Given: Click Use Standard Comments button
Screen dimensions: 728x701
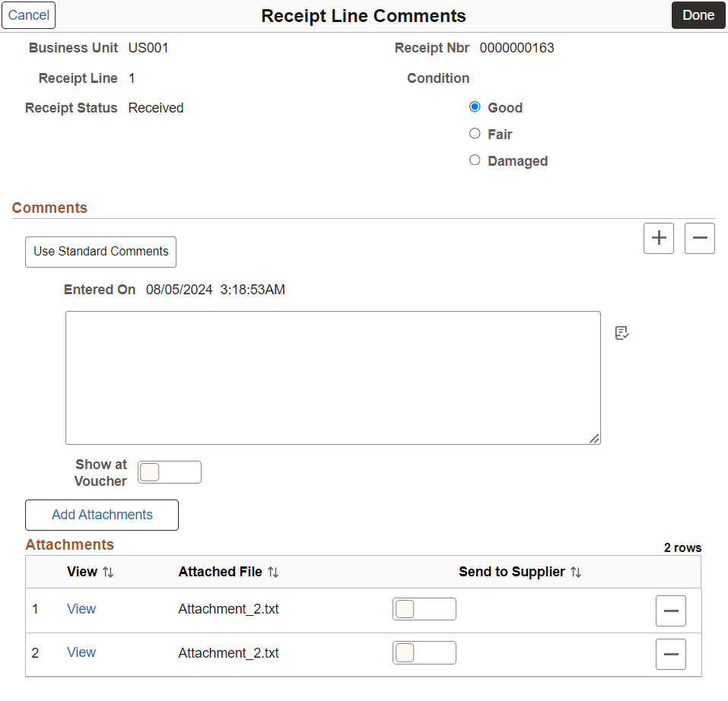Looking at the screenshot, I should tap(100, 252).
